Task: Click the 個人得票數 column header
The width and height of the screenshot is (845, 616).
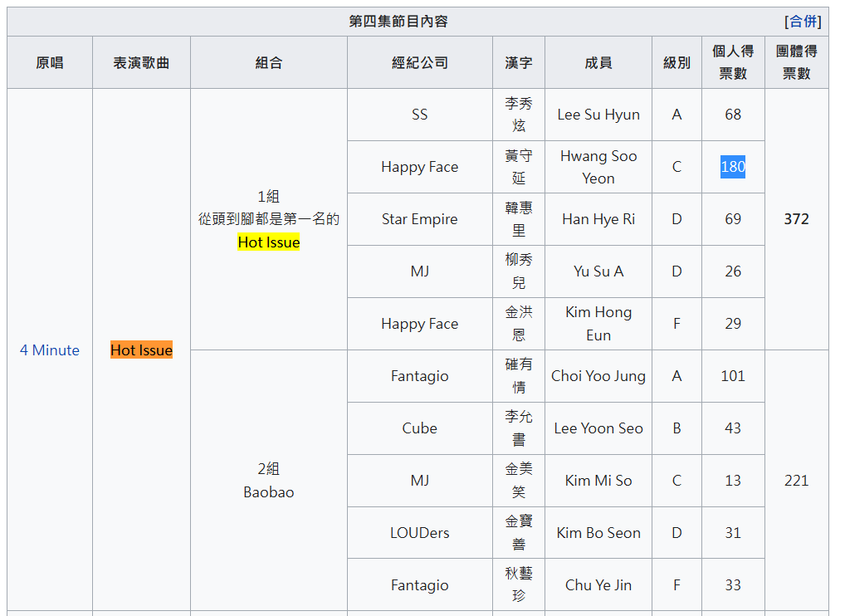Action: 733,62
